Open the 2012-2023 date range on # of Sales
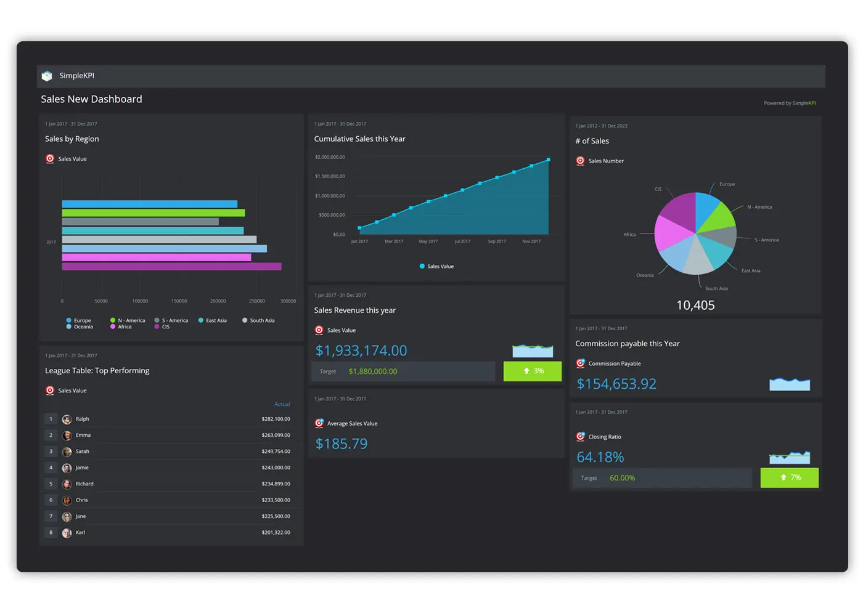863x616 pixels. click(601, 126)
